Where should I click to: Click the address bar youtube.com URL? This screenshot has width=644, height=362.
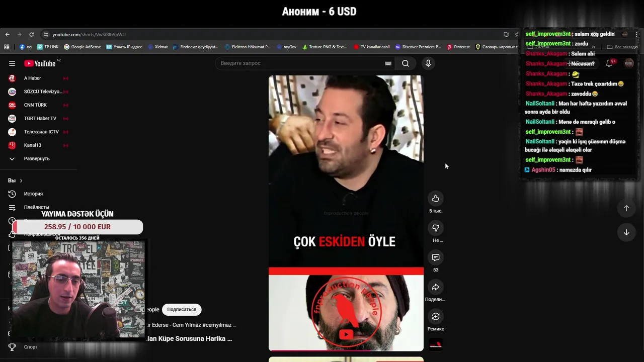point(89,35)
